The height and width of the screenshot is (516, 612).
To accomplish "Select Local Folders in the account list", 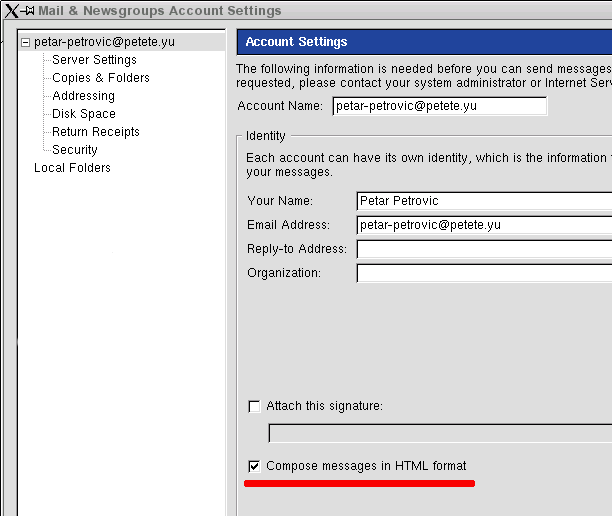I will tap(72, 168).
